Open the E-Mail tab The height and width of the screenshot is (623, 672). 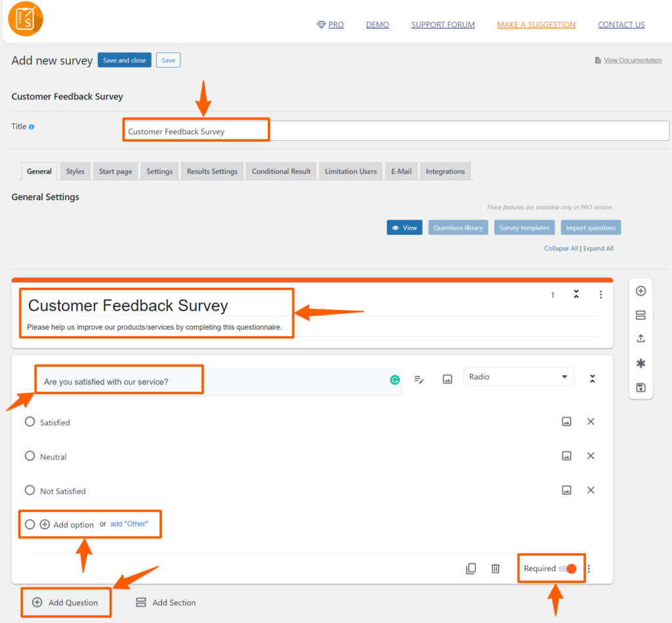401,171
